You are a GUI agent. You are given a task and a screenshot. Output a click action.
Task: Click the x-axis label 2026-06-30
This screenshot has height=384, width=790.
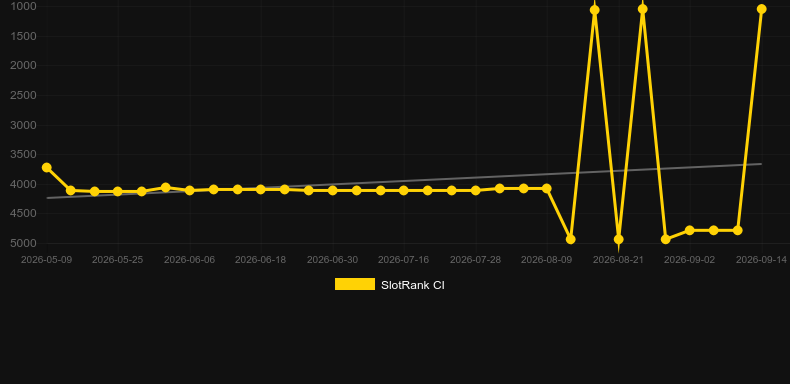click(x=333, y=260)
